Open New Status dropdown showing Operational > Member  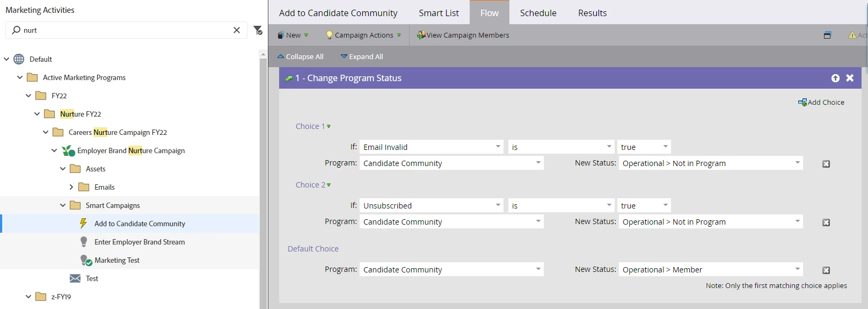click(797, 269)
